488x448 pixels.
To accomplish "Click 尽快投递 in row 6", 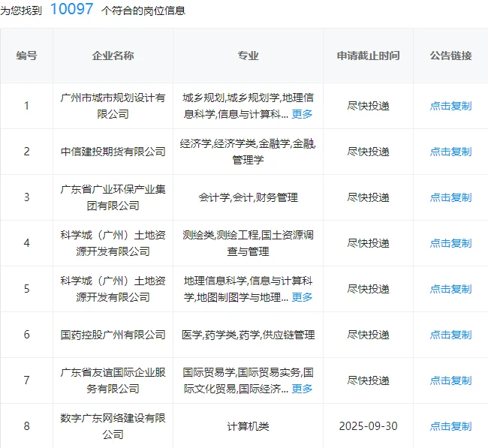I will click(368, 335).
